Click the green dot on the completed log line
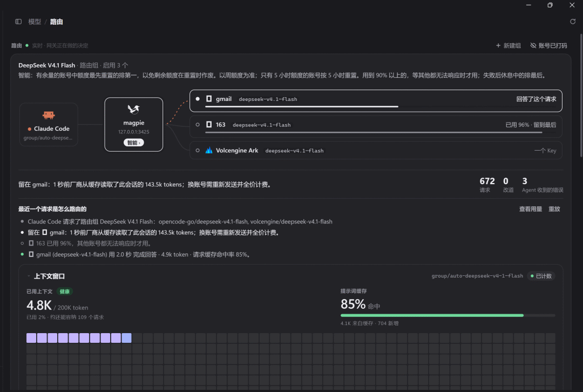 click(22, 254)
